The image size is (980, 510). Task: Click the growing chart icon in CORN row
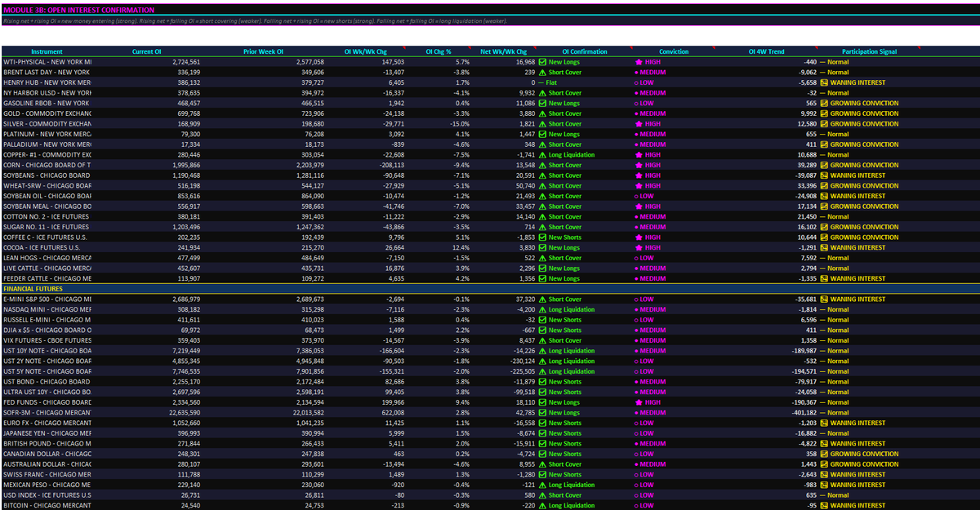point(824,165)
